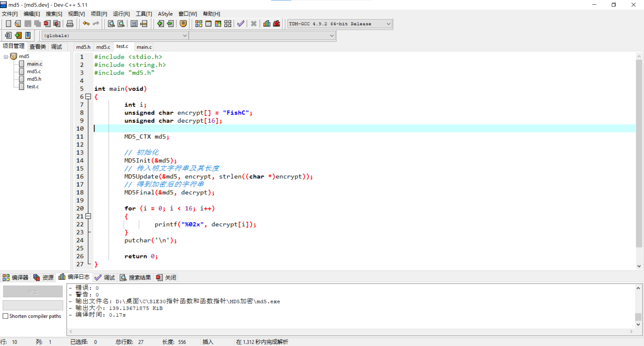
Task: Open the Project options shield icon
Action: coord(183,24)
